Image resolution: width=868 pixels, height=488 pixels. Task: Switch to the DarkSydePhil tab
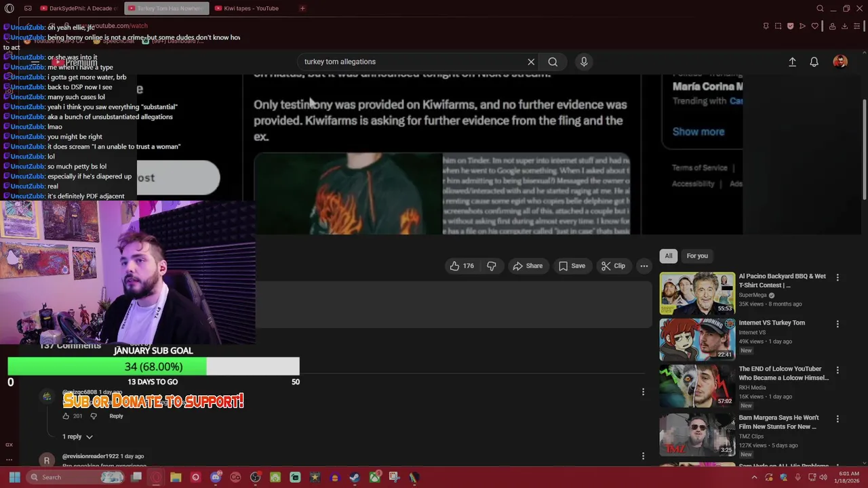pos(79,8)
